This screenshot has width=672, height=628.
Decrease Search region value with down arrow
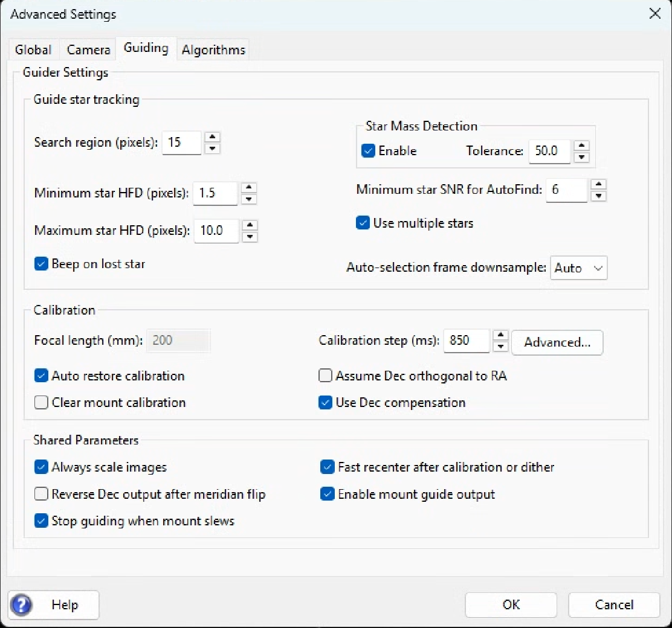[x=212, y=149]
